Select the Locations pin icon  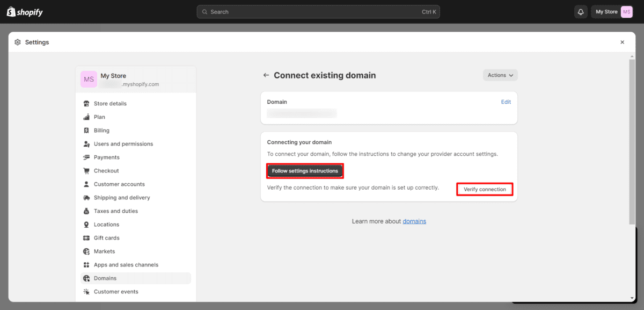(86, 224)
